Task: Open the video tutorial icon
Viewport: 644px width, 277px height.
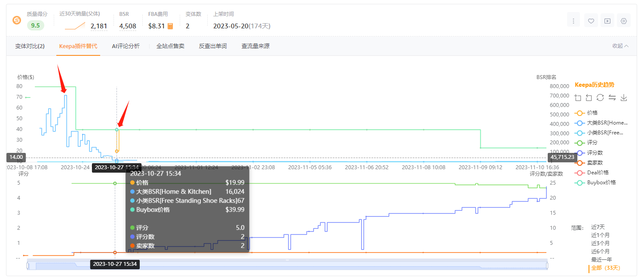Action: click(x=607, y=20)
